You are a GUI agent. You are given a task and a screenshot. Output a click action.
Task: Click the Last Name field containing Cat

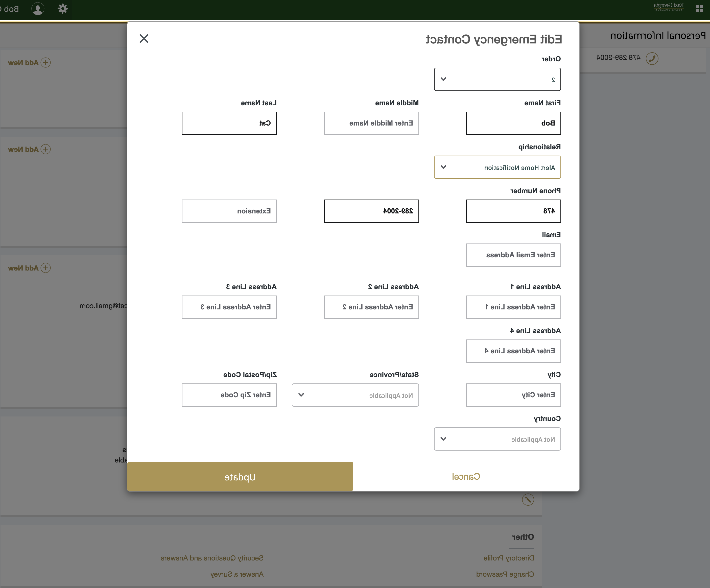(229, 123)
